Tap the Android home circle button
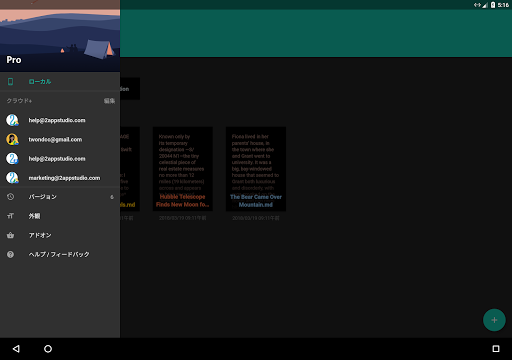 pyautogui.click(x=48, y=349)
